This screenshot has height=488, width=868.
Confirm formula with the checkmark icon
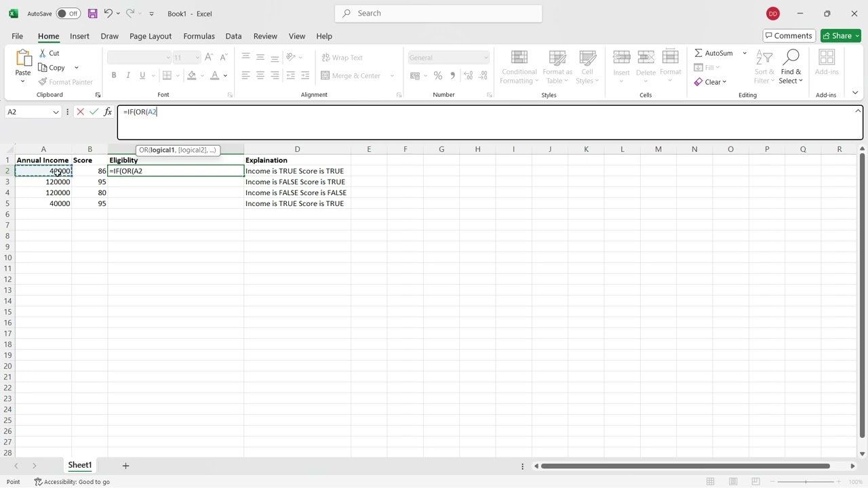click(94, 112)
